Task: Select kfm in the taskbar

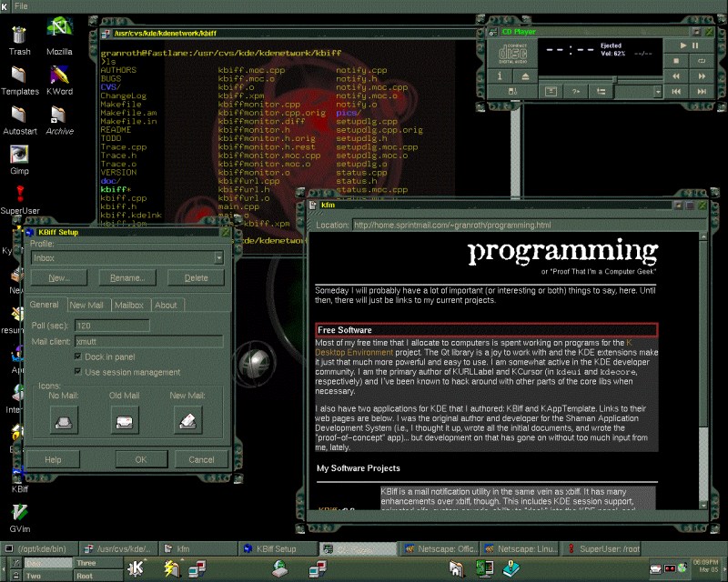Action: coord(197,548)
